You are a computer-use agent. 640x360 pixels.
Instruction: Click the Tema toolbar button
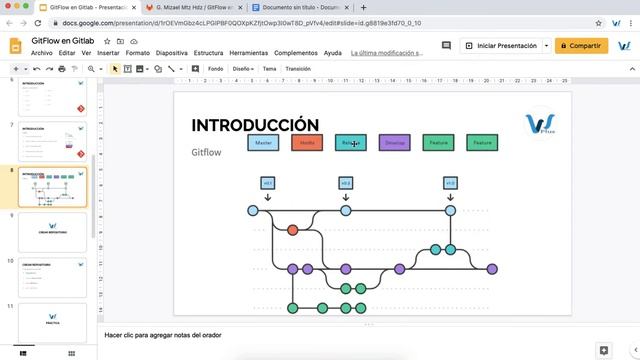(x=269, y=69)
